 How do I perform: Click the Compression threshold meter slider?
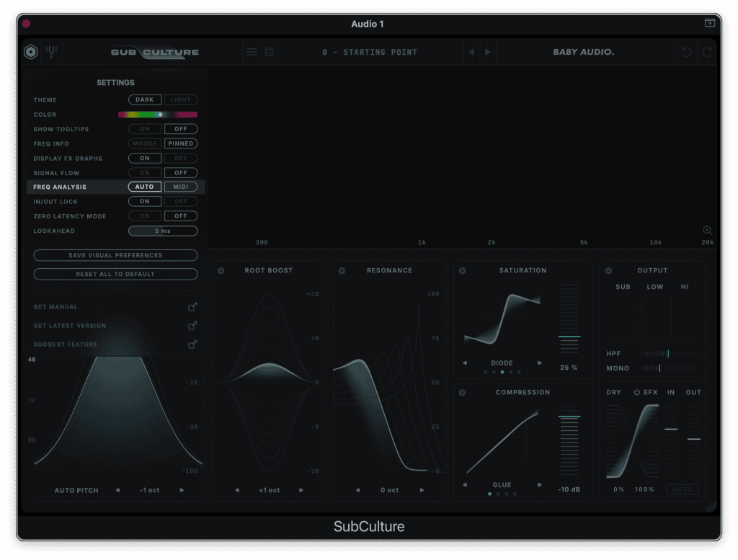tap(569, 441)
